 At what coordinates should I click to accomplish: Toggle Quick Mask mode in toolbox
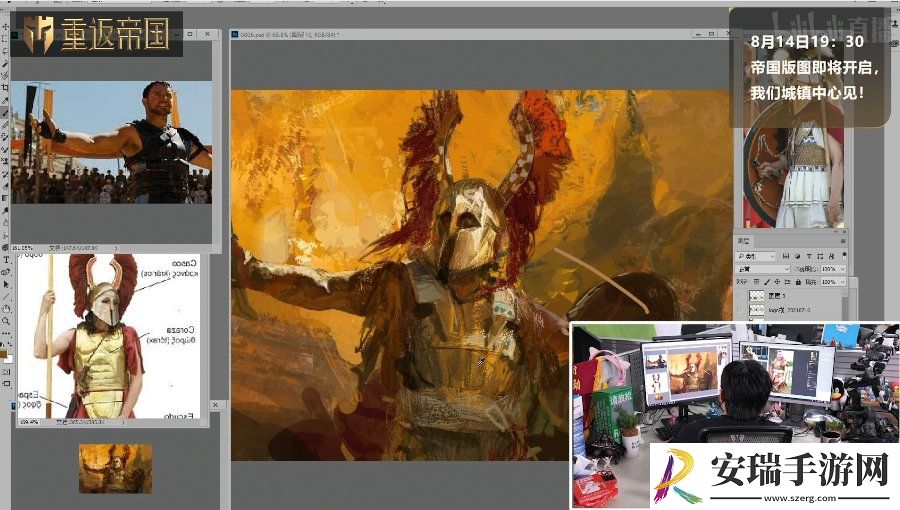pos(6,372)
